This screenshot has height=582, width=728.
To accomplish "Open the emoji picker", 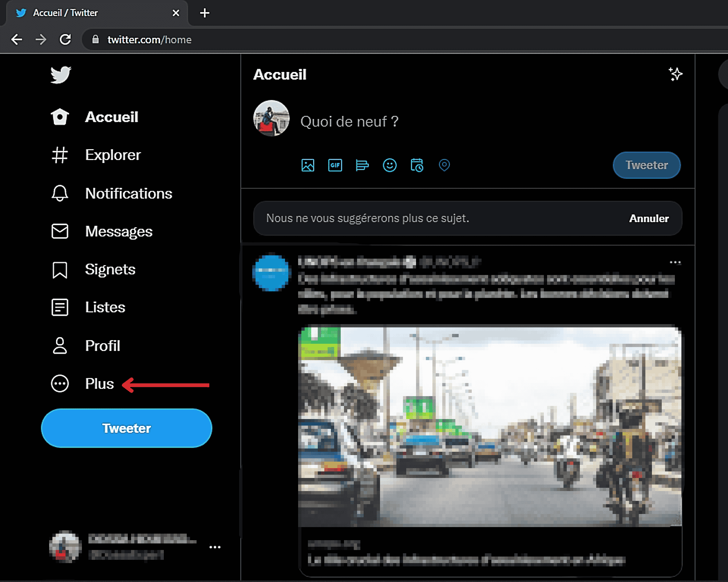I will coord(389,166).
